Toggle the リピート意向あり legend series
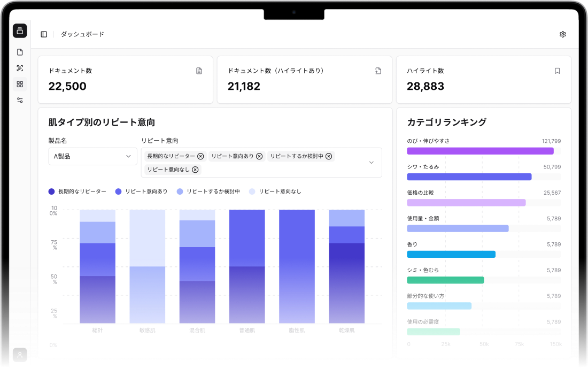 pyautogui.click(x=141, y=191)
